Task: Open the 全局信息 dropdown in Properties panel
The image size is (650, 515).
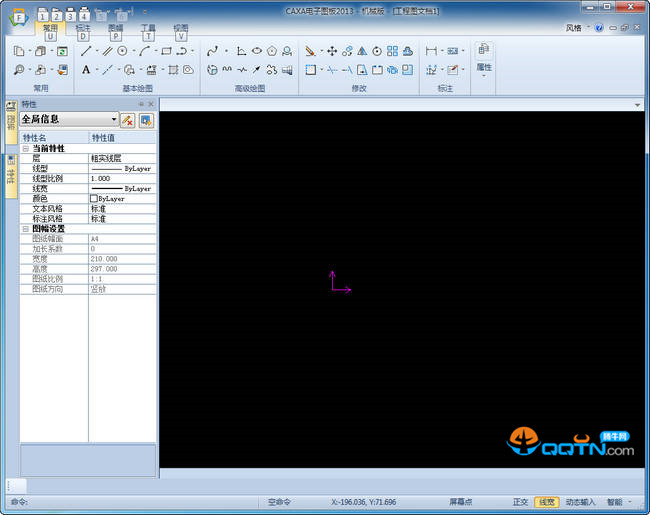Action: coord(114,120)
